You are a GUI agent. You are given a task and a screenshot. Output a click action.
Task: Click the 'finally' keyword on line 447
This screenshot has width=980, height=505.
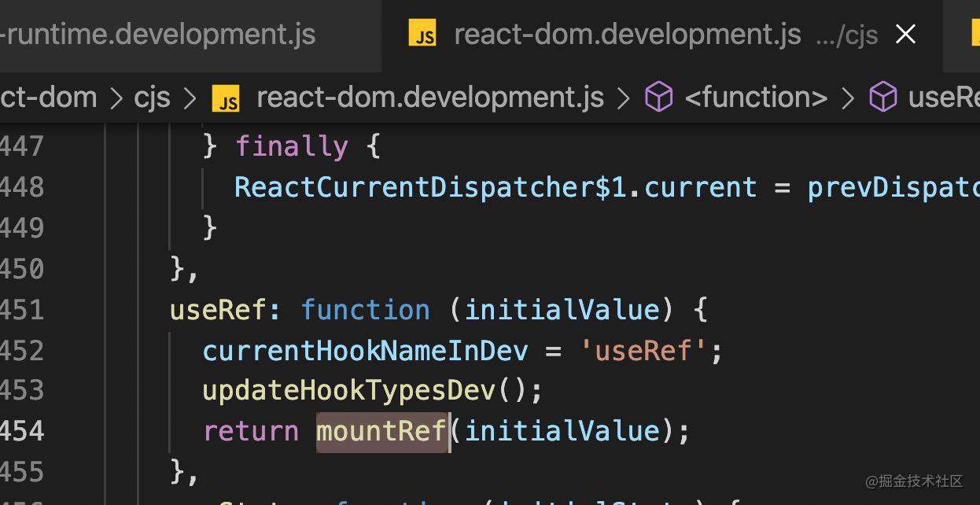pyautogui.click(x=291, y=146)
